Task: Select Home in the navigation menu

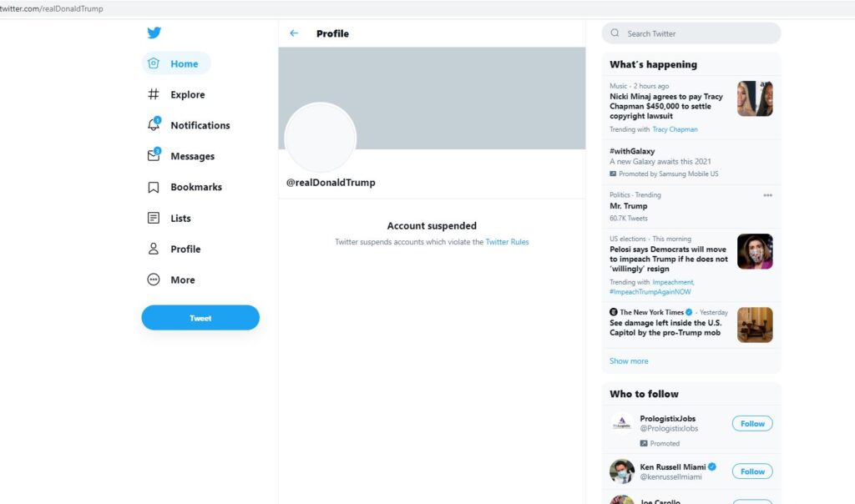Action: (x=176, y=63)
